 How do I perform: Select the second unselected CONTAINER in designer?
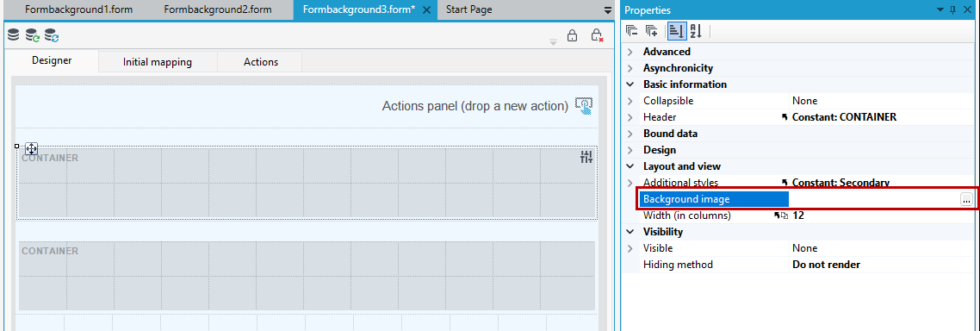(x=307, y=276)
